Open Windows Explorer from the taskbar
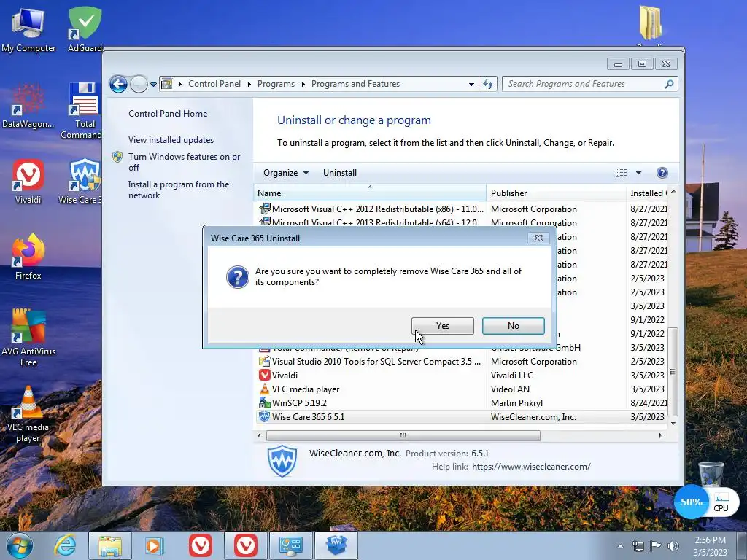The height and width of the screenshot is (560, 747). [110, 545]
